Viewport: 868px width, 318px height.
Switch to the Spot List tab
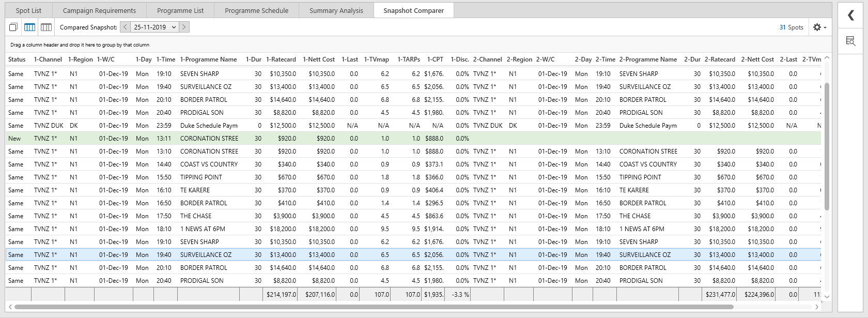pos(28,10)
